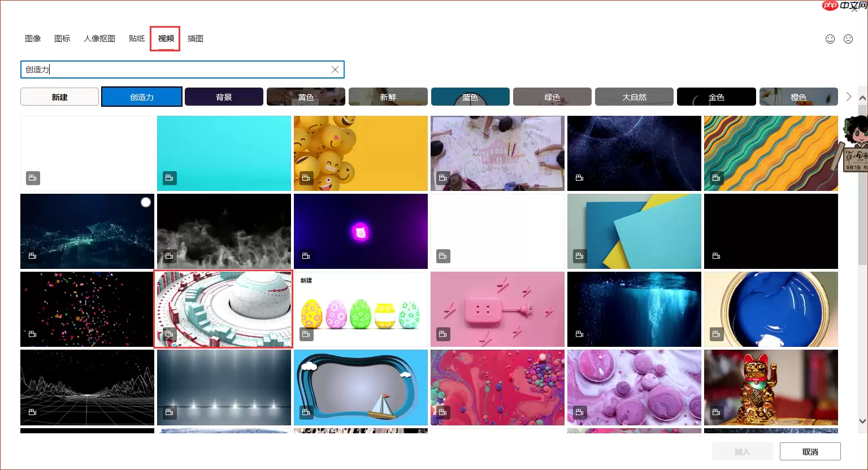The width and height of the screenshot is (868, 470).
Task: Select the white wireframe mountain grid video
Action: click(x=87, y=387)
